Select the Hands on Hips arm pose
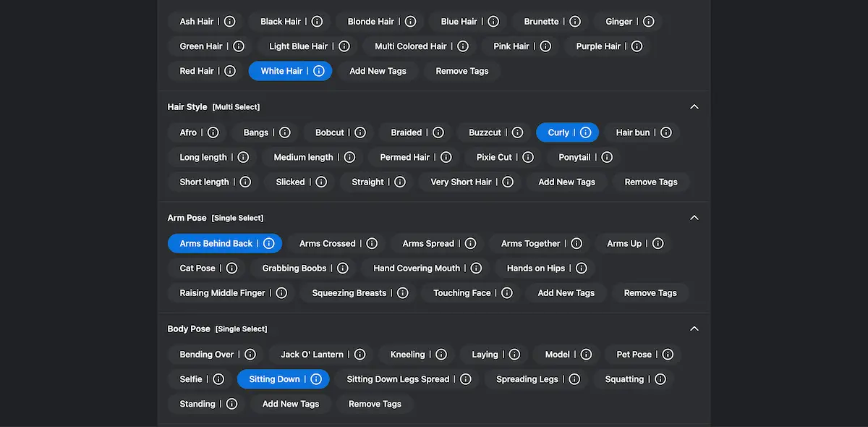868x427 pixels. pyautogui.click(x=535, y=268)
